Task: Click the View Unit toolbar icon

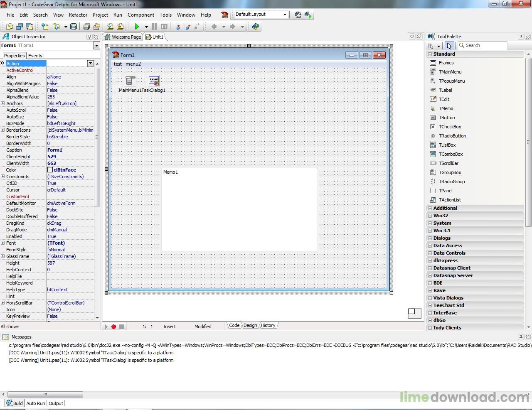Action: [x=10, y=27]
